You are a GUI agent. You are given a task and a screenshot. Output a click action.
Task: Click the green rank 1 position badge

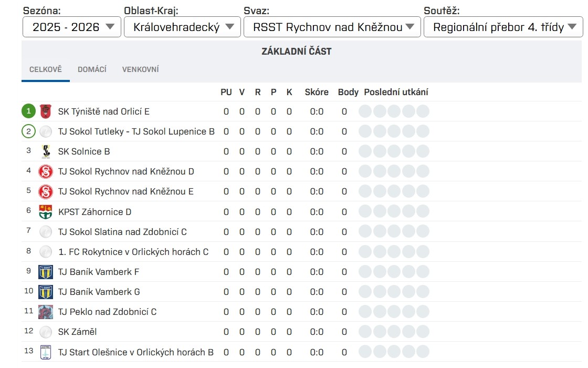(29, 111)
